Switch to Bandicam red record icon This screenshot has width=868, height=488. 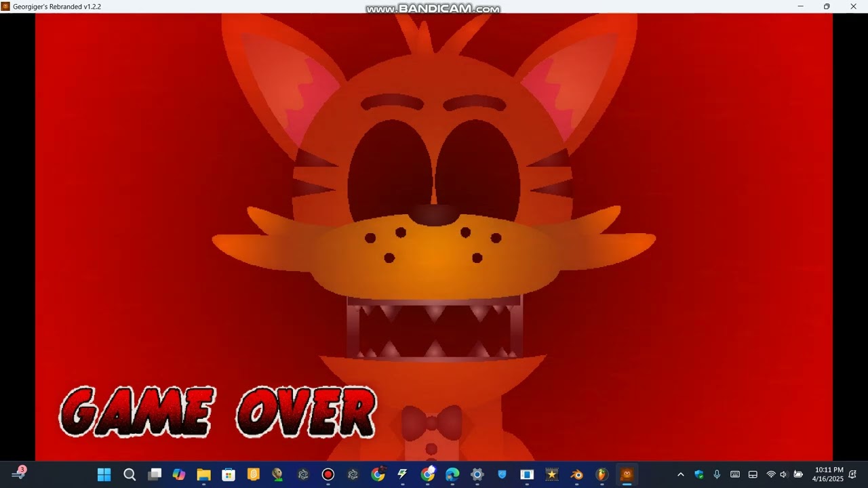tap(328, 474)
